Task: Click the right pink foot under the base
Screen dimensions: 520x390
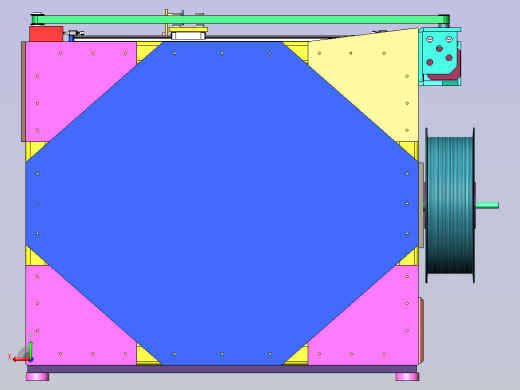Action: coord(407,377)
